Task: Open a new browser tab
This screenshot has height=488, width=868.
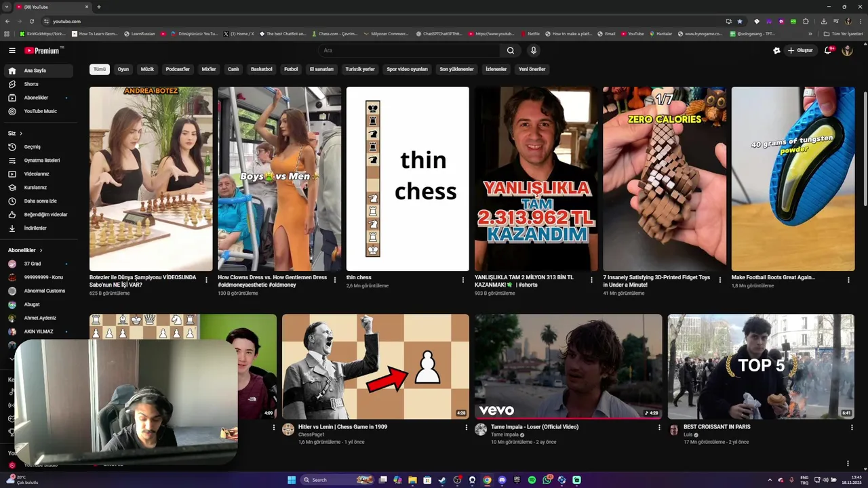Action: [99, 7]
